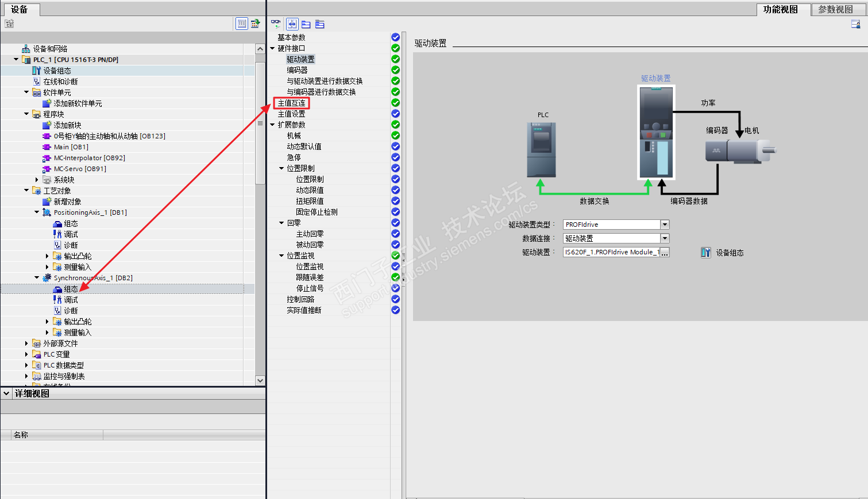Viewport: 868px width, 499px height.
Task: Click the table view icon in 设备 toolbar
Action: [x=242, y=24]
